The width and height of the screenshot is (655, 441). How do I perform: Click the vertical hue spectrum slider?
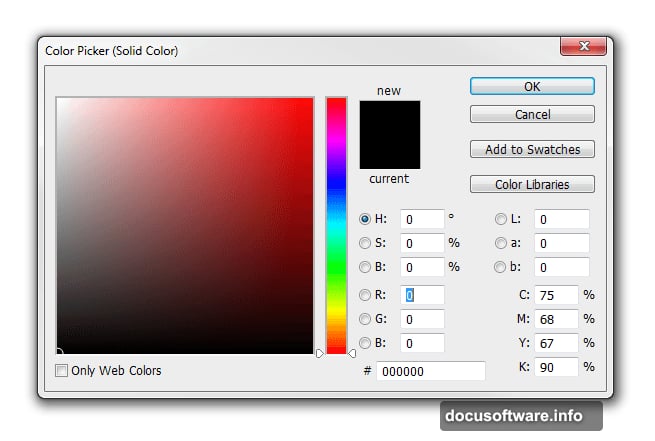(x=336, y=226)
